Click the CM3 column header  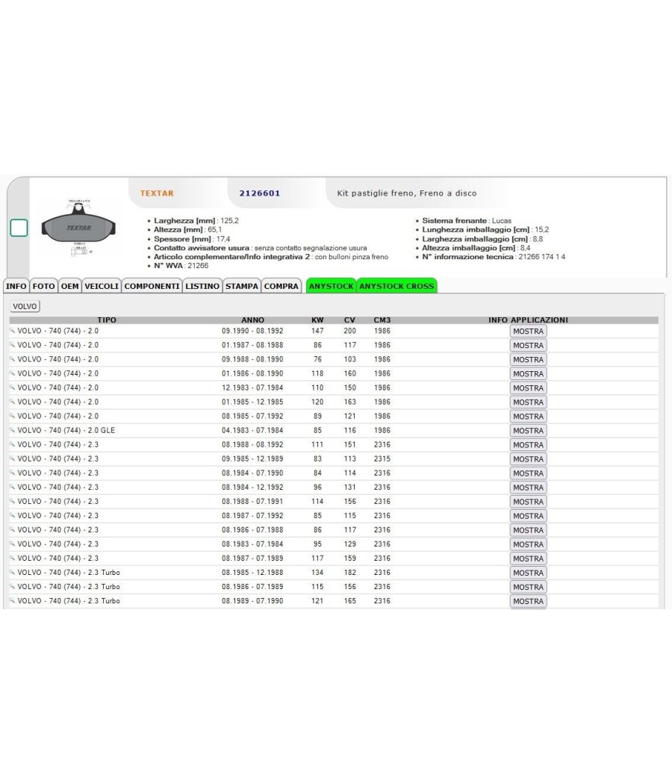point(382,320)
